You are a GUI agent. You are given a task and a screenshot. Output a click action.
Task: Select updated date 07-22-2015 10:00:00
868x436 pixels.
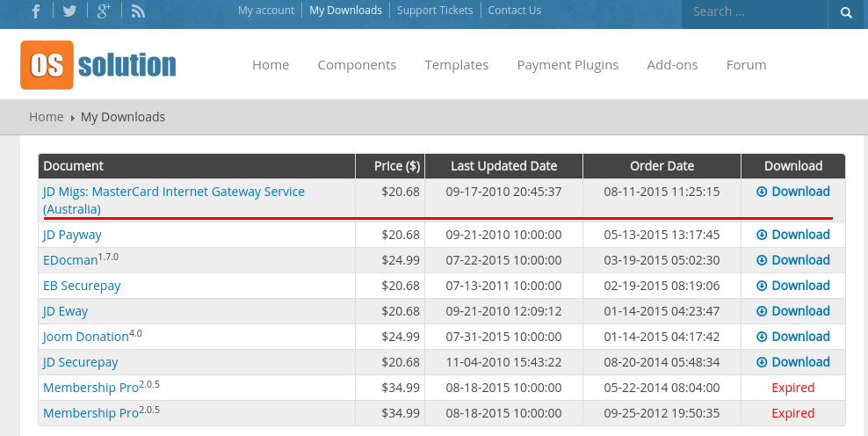(503, 260)
